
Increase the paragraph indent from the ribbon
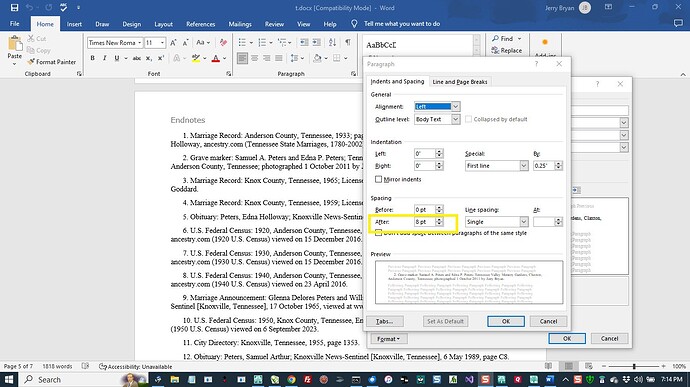click(317, 43)
